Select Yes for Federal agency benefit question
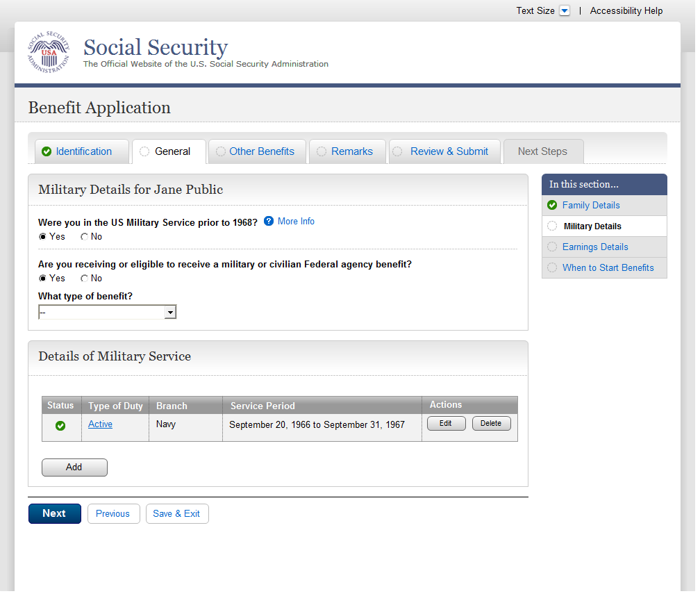Viewport: 700px width, 596px height. [43, 279]
